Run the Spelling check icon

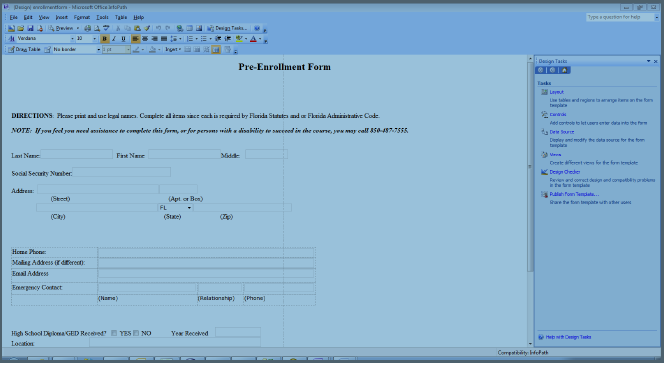click(106, 29)
